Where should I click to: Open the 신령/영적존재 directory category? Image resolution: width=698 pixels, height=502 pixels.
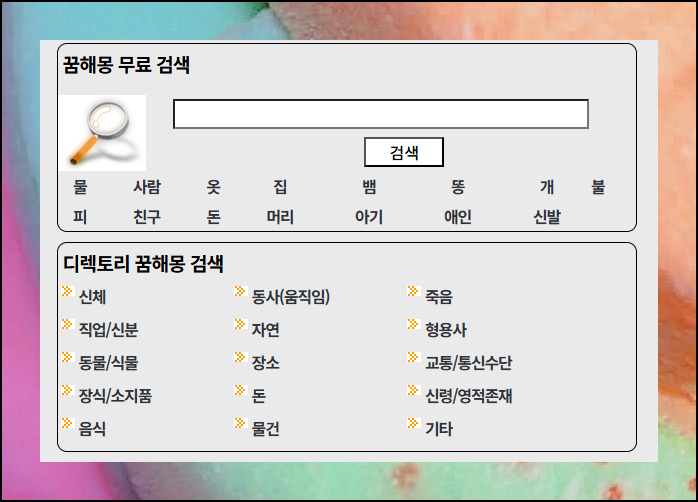468,396
